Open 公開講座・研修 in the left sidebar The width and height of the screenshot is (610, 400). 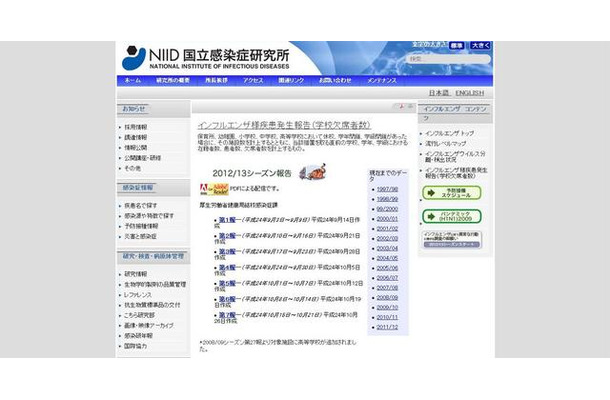(x=142, y=158)
